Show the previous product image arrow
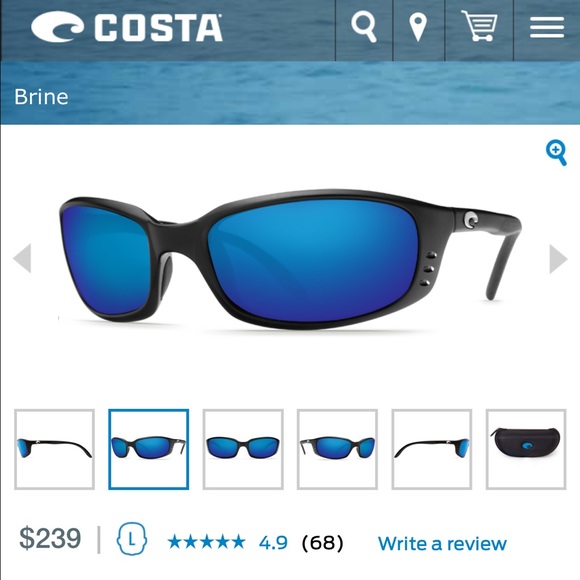580x580 pixels. click(22, 258)
